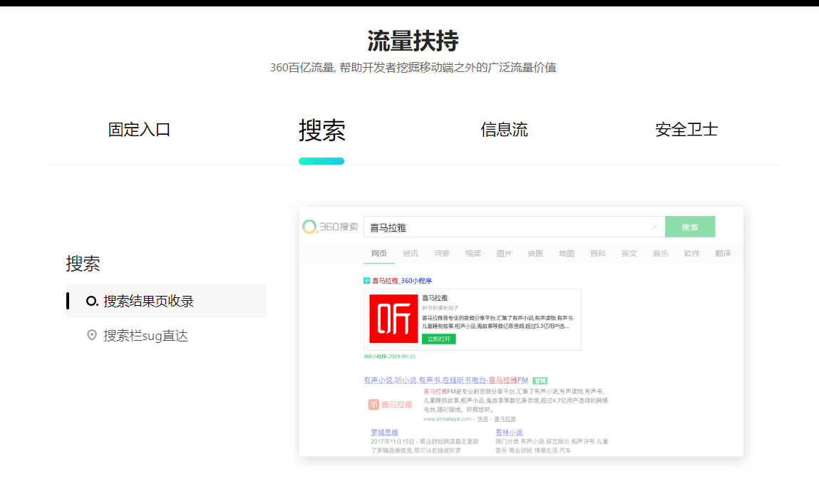Select the 百科 search category
819x504 pixels.
[x=598, y=253]
